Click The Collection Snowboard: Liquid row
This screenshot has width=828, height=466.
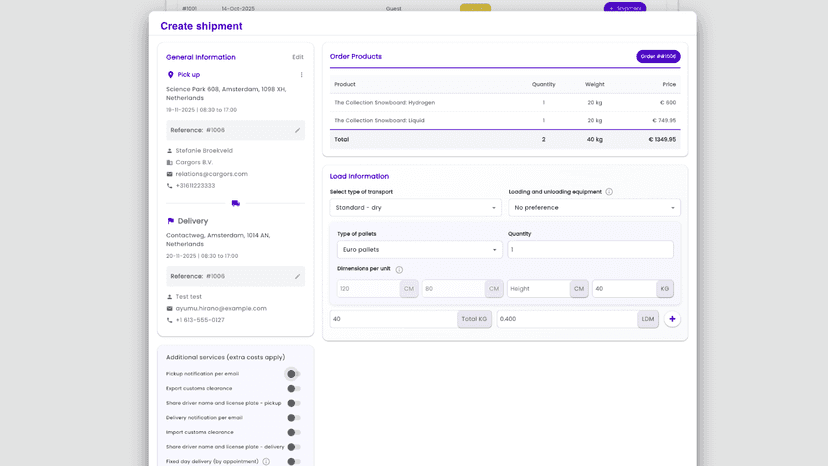point(505,120)
